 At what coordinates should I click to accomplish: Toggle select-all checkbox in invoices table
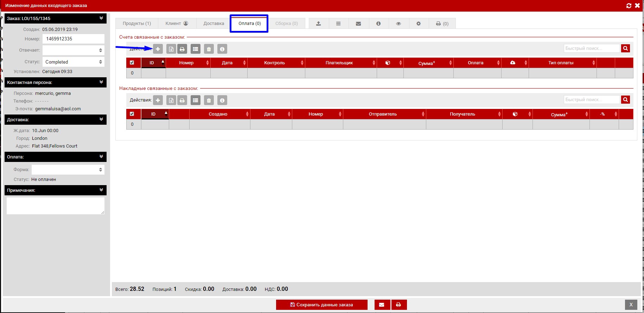point(132,63)
